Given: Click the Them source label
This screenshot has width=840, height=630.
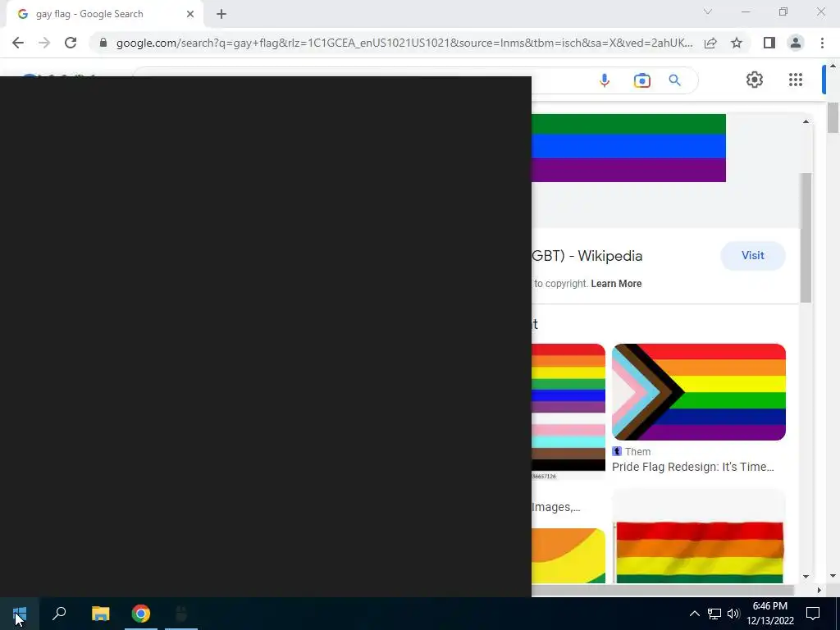Looking at the screenshot, I should [637, 452].
